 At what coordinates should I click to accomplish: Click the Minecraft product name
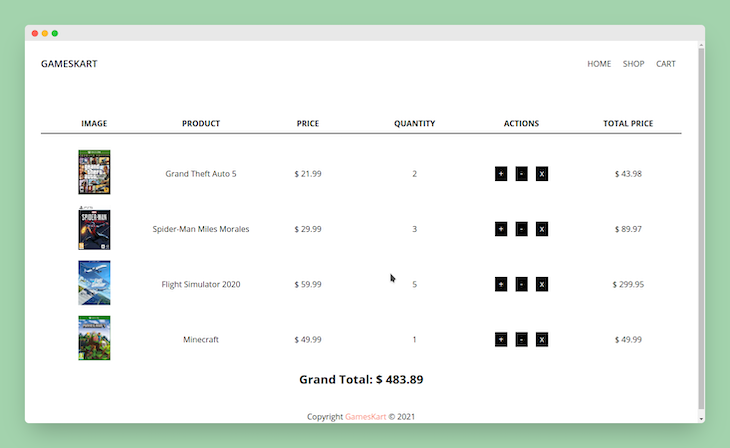point(201,339)
